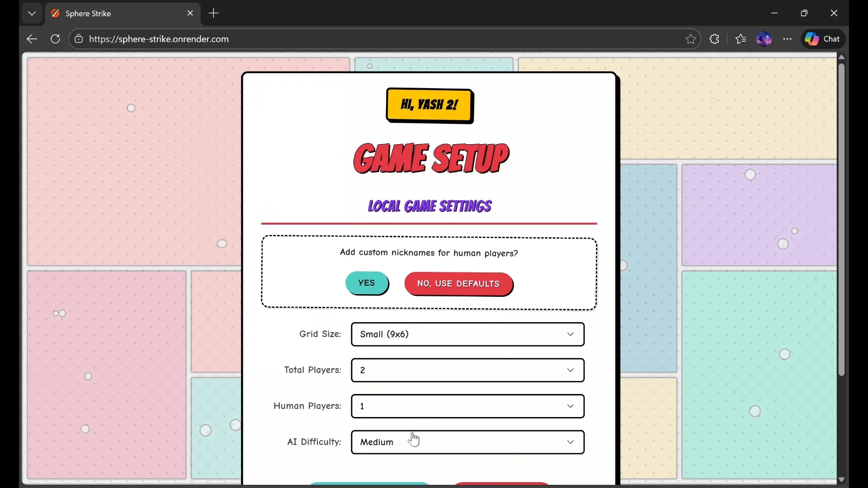This screenshot has width=868, height=488.
Task: Click the browser back arrow
Action: 32,39
